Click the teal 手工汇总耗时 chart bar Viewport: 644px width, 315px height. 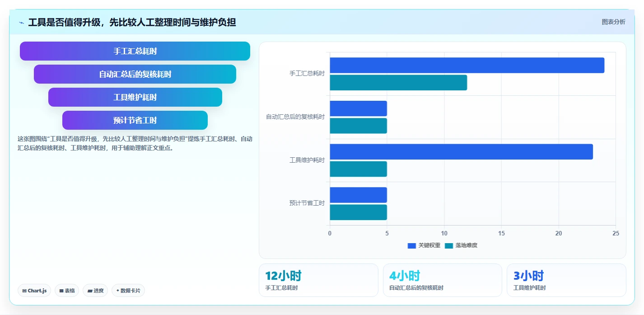click(x=398, y=83)
